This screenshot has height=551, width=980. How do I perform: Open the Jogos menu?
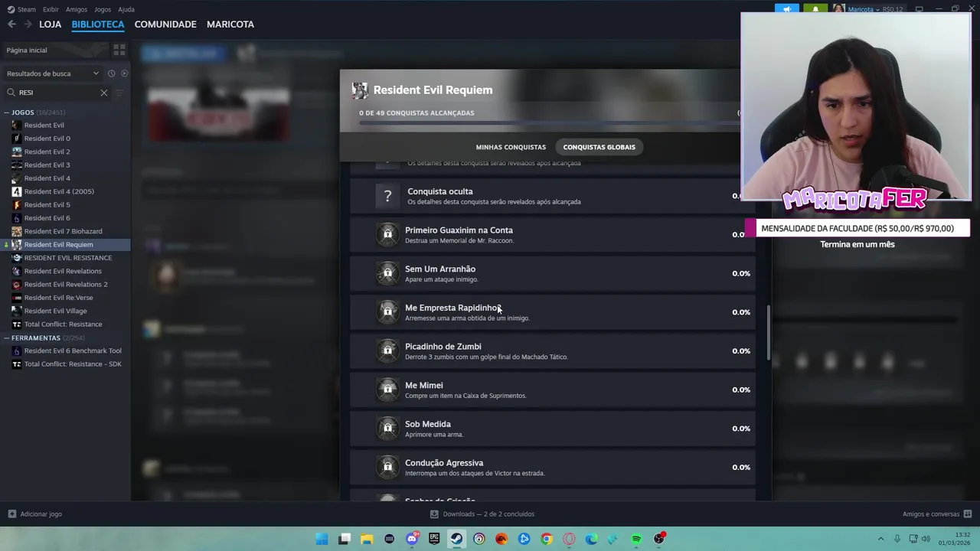click(x=102, y=9)
